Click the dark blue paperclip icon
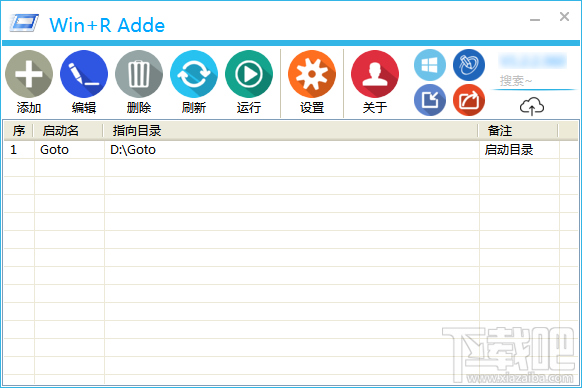Viewport: 582px width, 388px height. click(469, 65)
